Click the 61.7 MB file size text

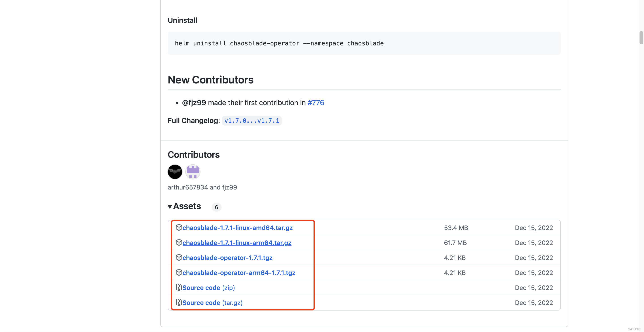pos(456,243)
